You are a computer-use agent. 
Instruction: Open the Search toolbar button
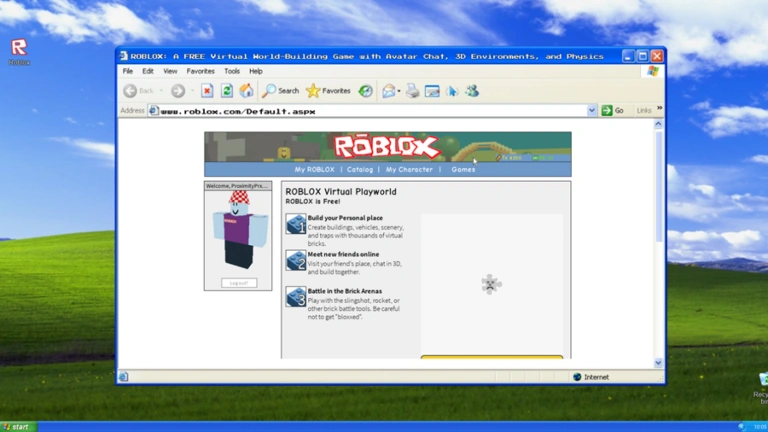pyautogui.click(x=281, y=91)
